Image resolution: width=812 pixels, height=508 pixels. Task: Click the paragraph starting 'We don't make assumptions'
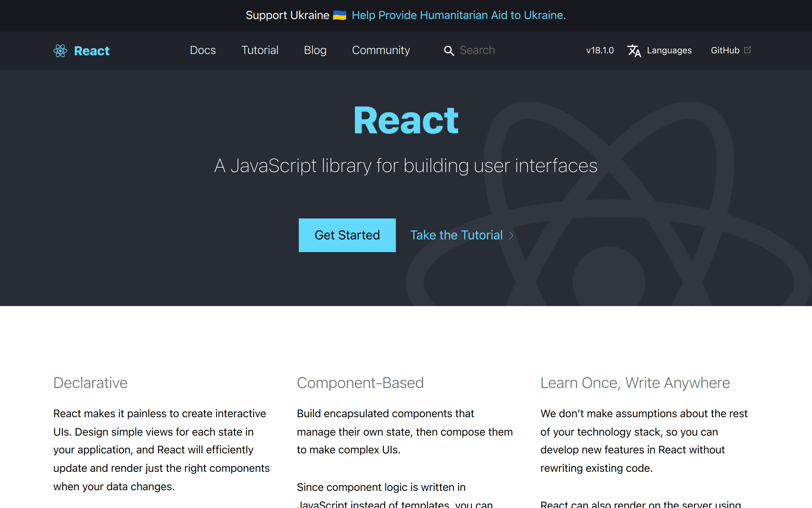[644, 441]
